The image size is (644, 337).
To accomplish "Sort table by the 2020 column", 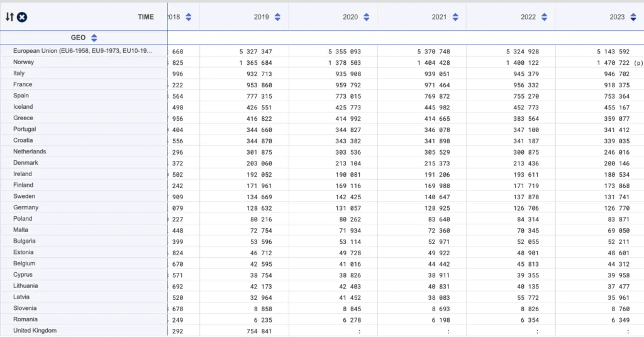I will pos(367,17).
